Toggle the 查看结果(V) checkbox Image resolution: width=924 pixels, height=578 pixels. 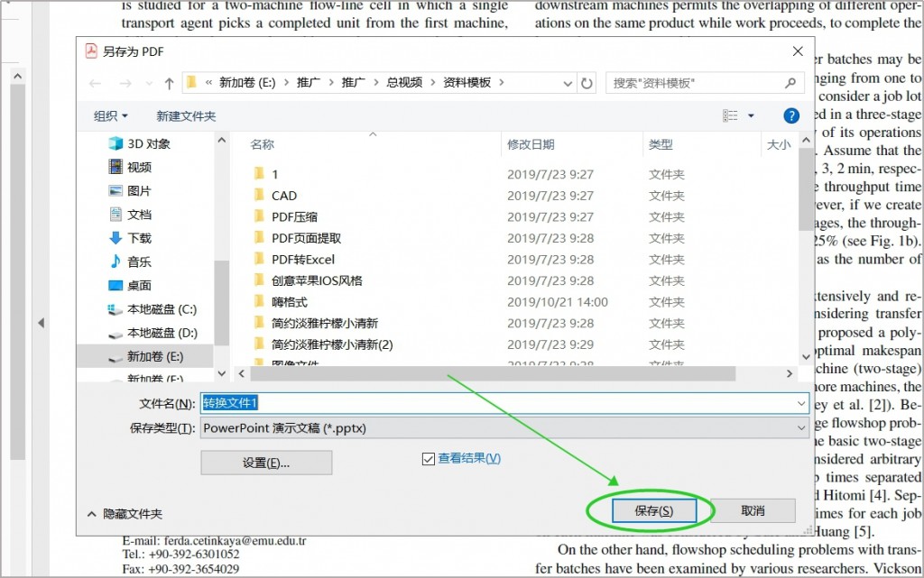click(427, 457)
